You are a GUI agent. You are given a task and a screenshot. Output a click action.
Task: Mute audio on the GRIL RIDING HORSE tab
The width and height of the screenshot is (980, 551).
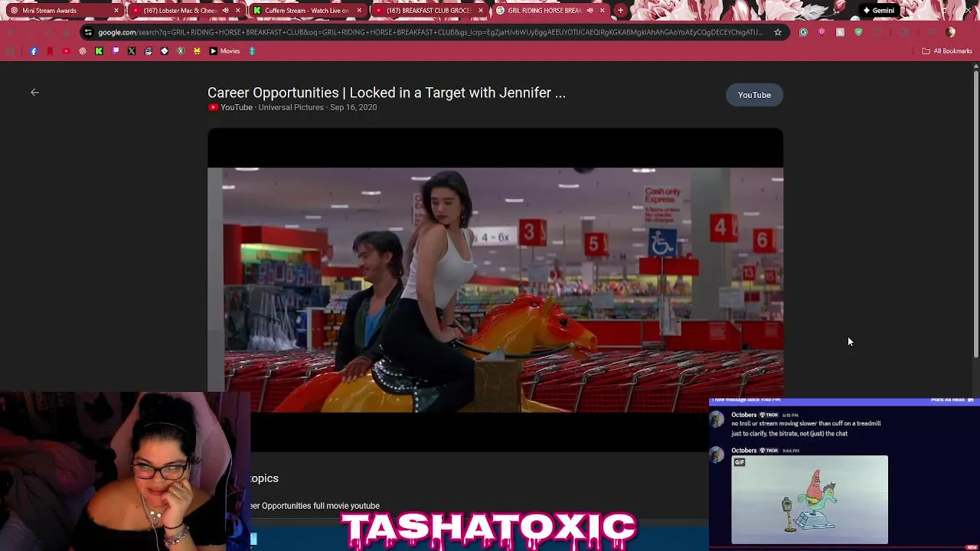pos(590,11)
